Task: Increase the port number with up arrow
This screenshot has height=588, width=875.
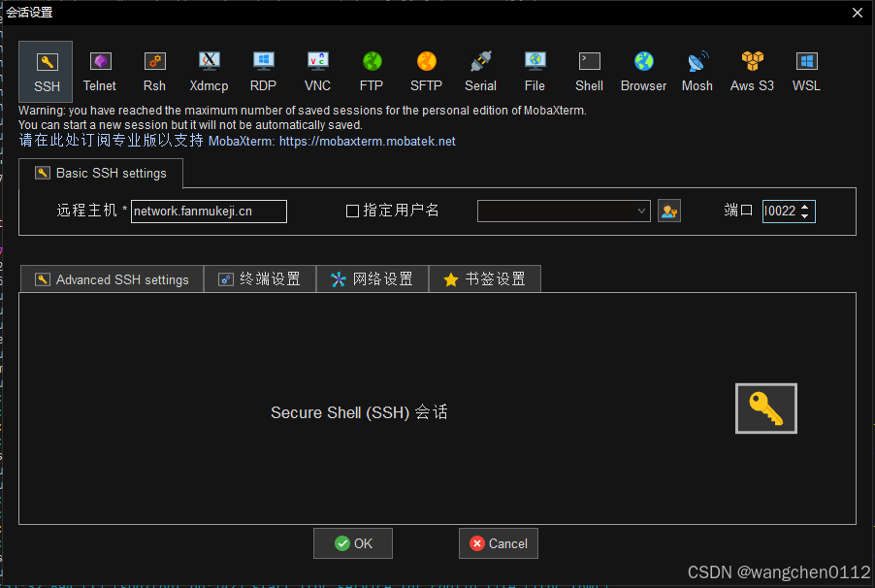Action: pos(805,207)
